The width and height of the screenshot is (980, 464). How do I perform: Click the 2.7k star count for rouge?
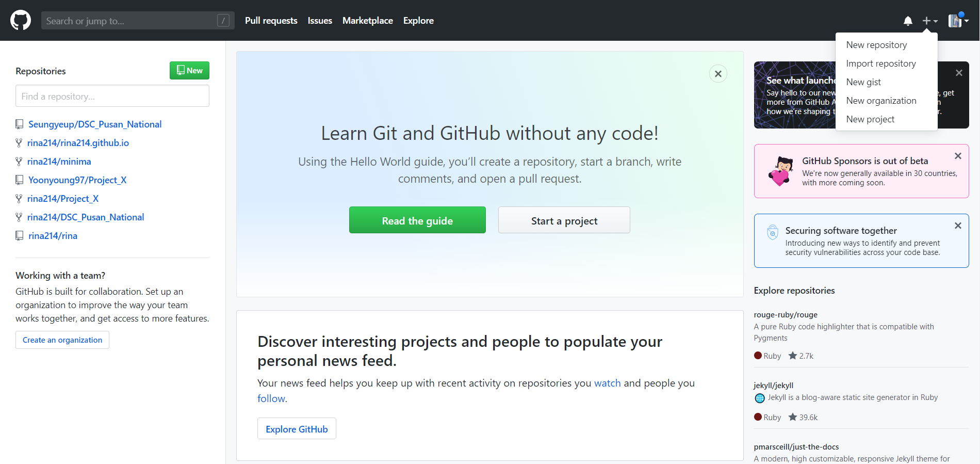pos(806,356)
